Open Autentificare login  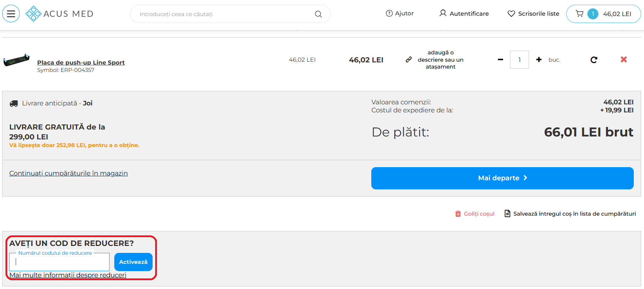point(464,14)
